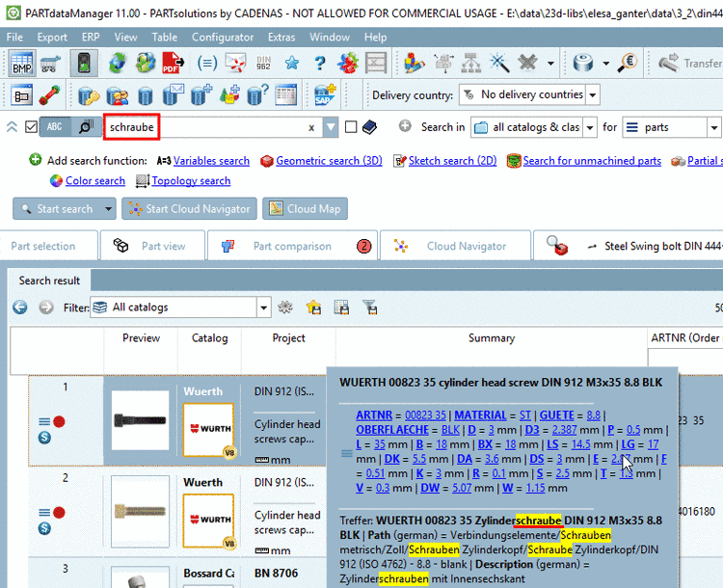723x588 pixels.
Task: Click the gear settings icon near Filter
Action: pyautogui.click(x=285, y=307)
